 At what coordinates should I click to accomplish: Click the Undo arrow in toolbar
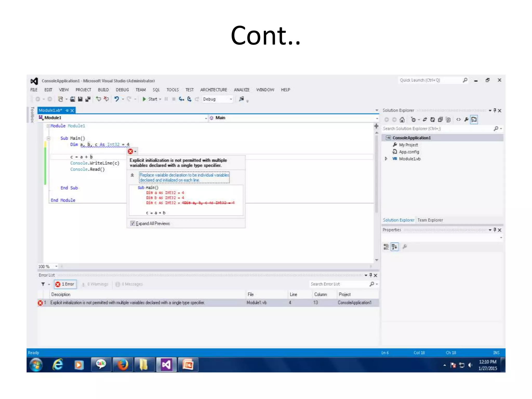pos(117,99)
